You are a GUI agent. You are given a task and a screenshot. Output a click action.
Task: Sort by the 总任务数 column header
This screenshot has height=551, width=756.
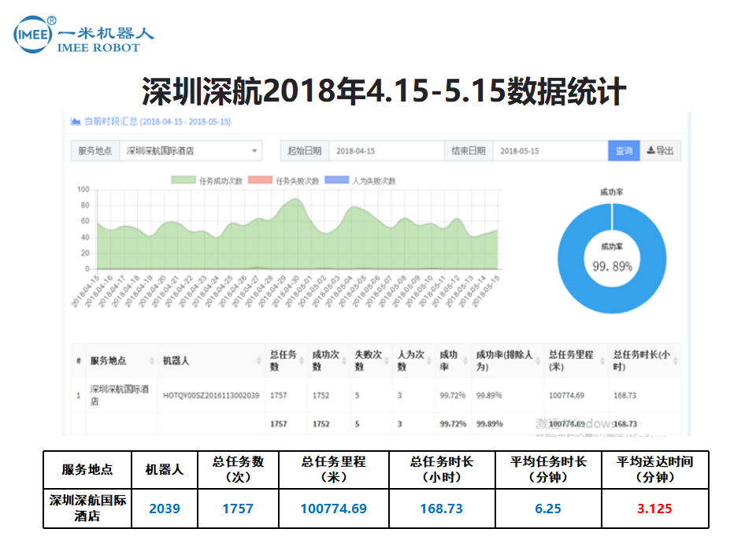tap(287, 361)
